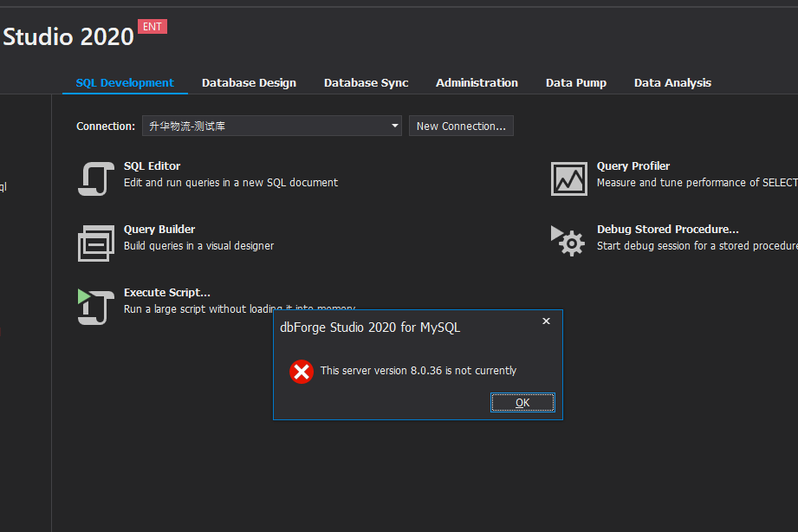Click 'Edit and run queries' description text
This screenshot has height=532, width=798.
[230, 182]
